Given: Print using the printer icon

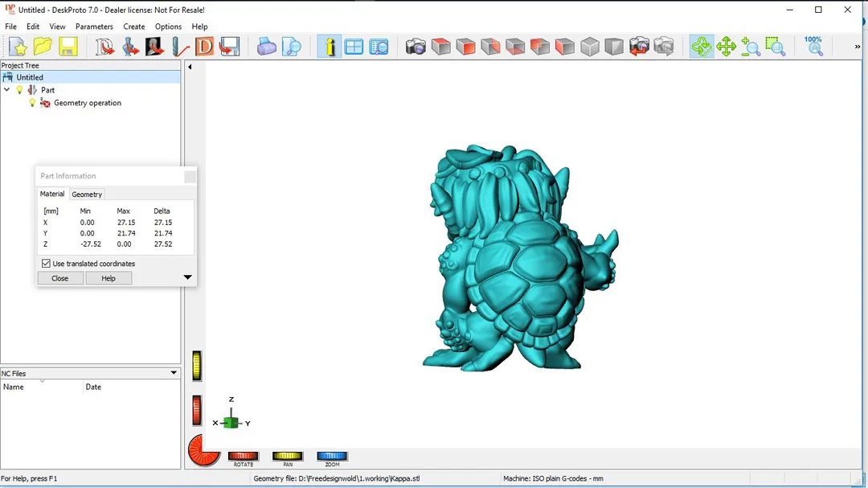Looking at the screenshot, I should coord(266,47).
